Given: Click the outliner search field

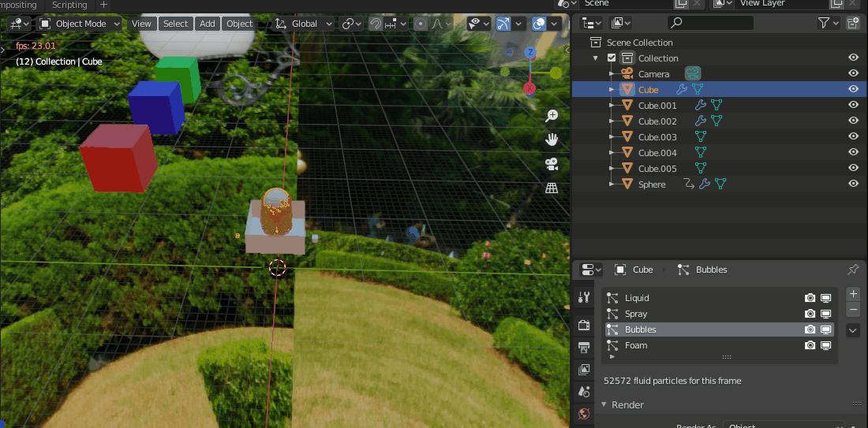Looking at the screenshot, I should tap(711, 23).
